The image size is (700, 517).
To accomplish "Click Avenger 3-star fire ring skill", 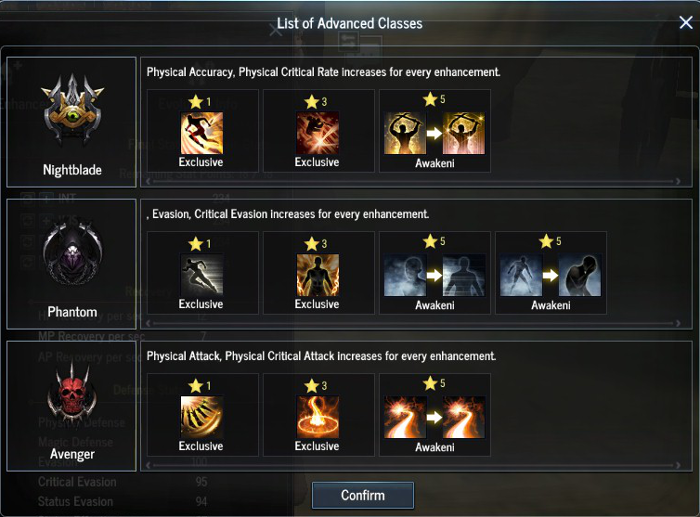I will coord(317,417).
